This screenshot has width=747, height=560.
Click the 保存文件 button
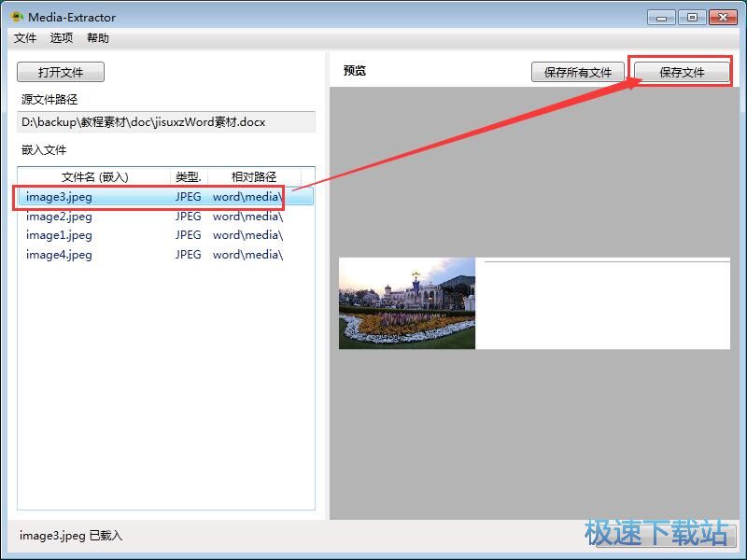(683, 71)
